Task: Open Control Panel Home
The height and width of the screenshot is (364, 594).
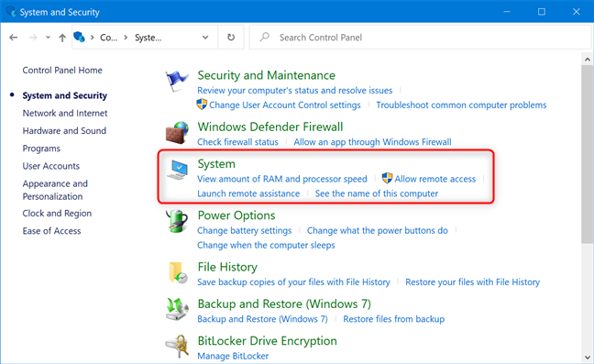Action: pyautogui.click(x=62, y=70)
